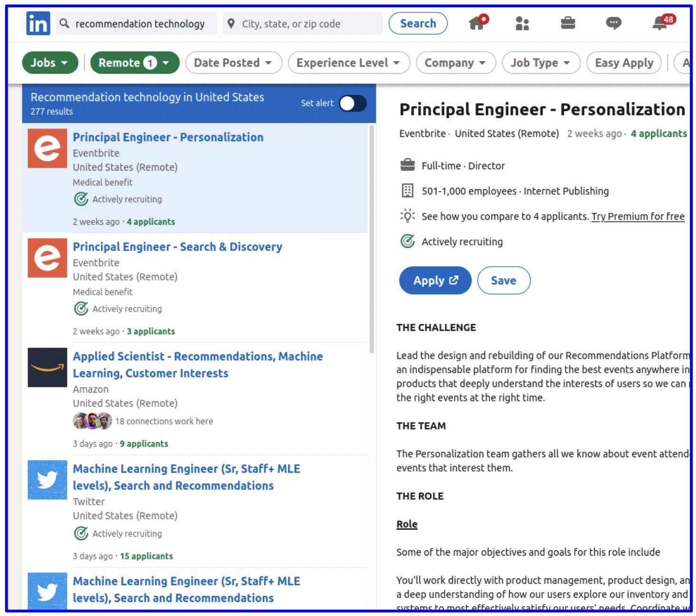The image size is (696, 616).
Task: Click the Amazon company logo thumbnail
Action: coord(47,368)
